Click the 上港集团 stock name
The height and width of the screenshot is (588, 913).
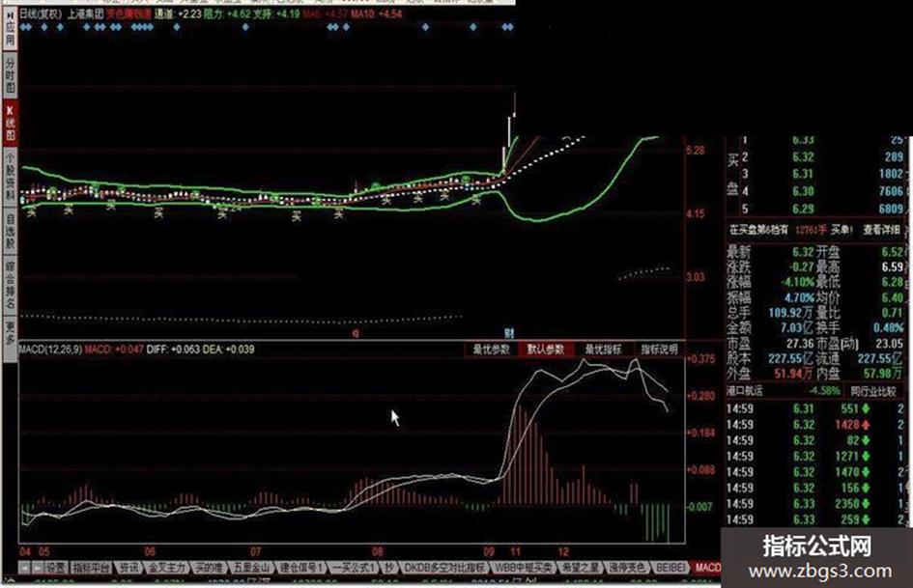point(85,14)
